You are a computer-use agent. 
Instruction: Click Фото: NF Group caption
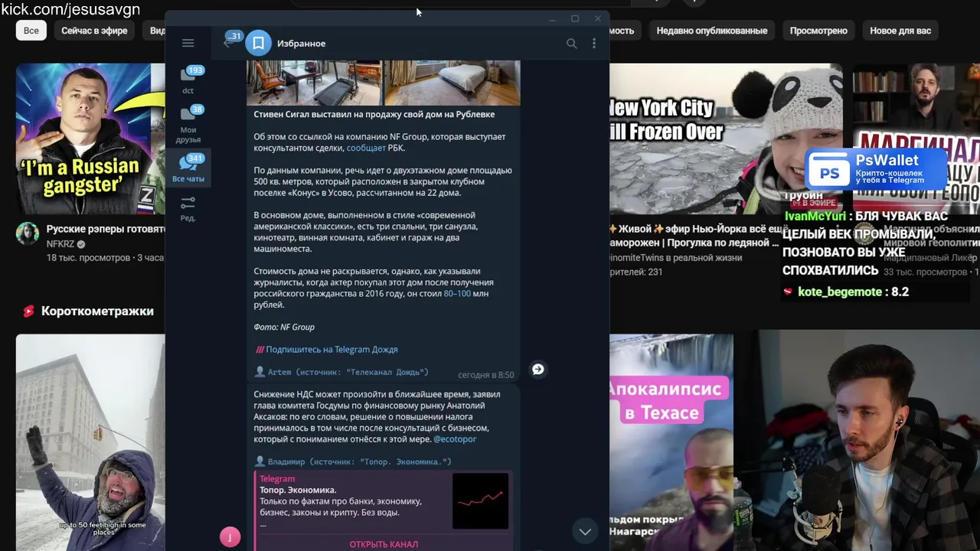point(284,328)
